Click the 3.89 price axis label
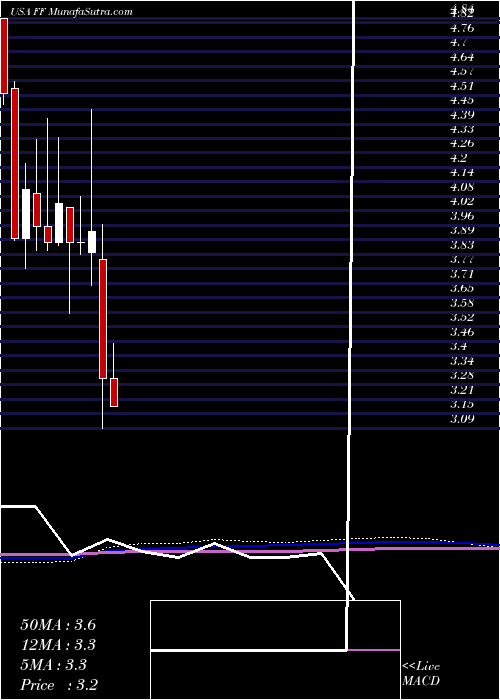Image resolution: width=500 pixels, height=700 pixels. (462, 230)
